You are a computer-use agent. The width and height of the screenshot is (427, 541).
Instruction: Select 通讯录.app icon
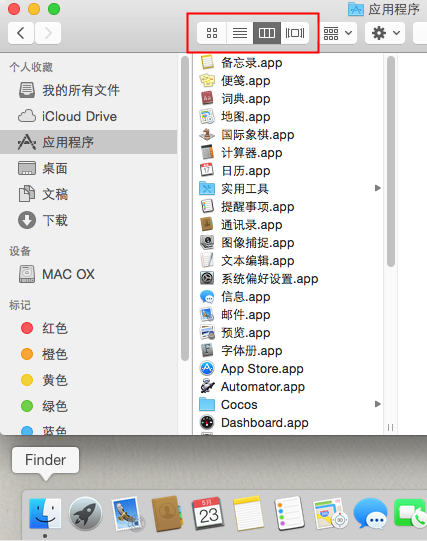coord(207,225)
